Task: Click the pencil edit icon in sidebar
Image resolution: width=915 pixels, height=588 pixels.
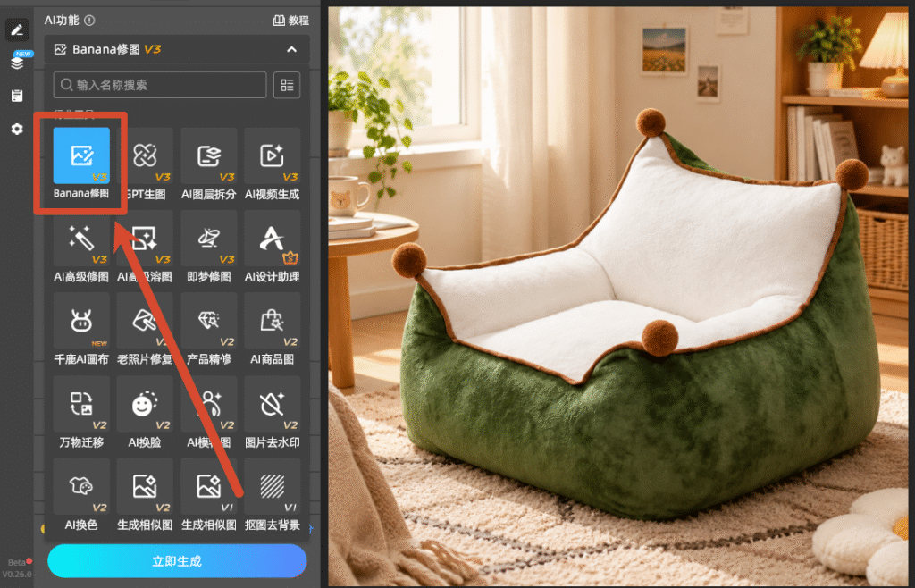Action: (x=17, y=29)
